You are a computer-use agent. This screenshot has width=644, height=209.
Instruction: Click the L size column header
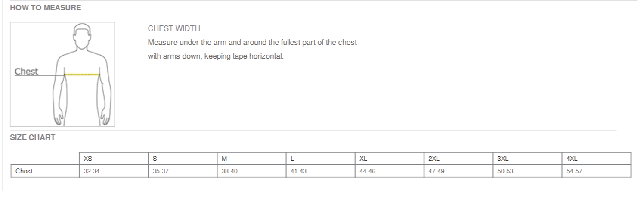point(320,159)
